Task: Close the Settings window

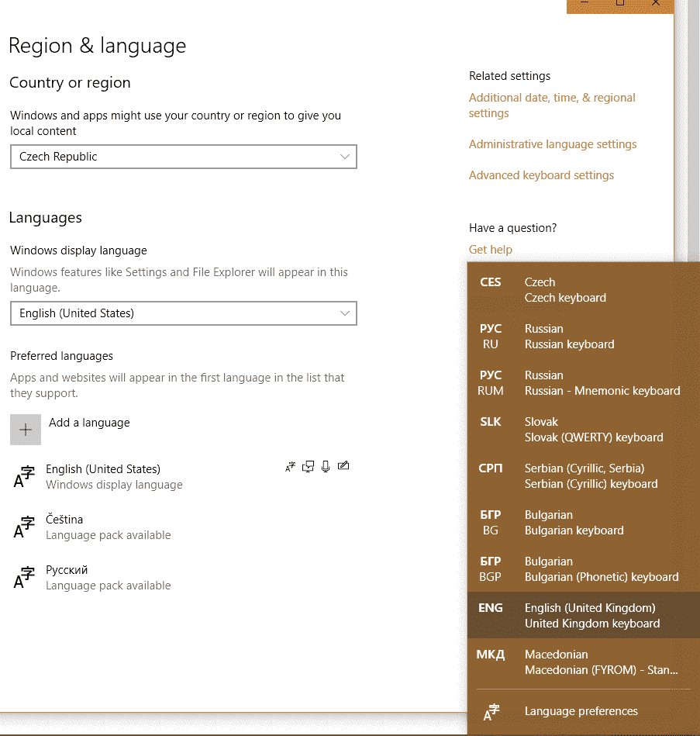Action: [656, 3]
